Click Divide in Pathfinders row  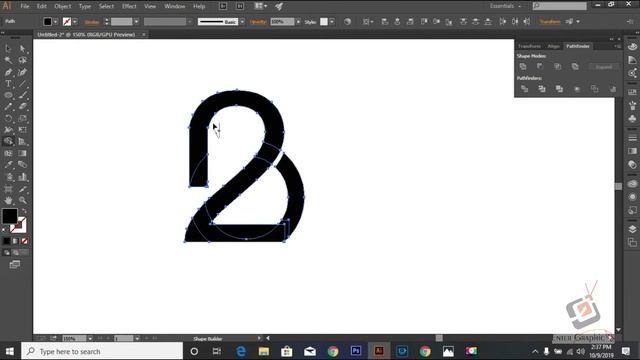pos(524,89)
